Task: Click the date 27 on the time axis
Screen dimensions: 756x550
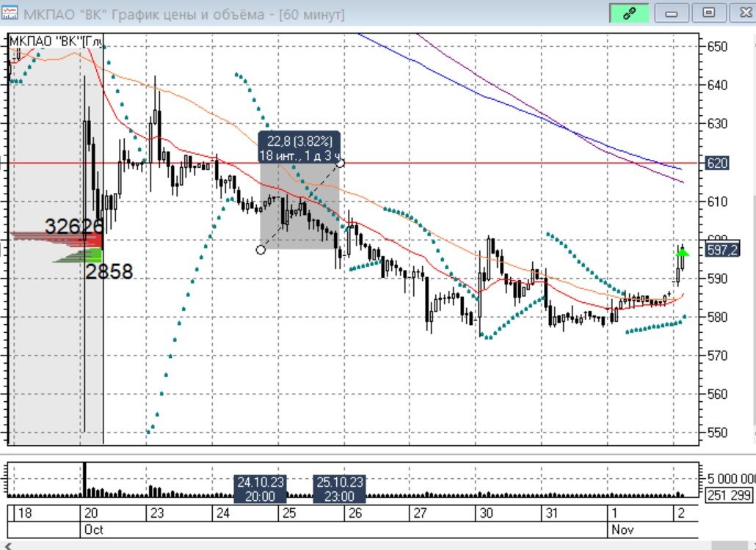Action: pyautogui.click(x=420, y=513)
